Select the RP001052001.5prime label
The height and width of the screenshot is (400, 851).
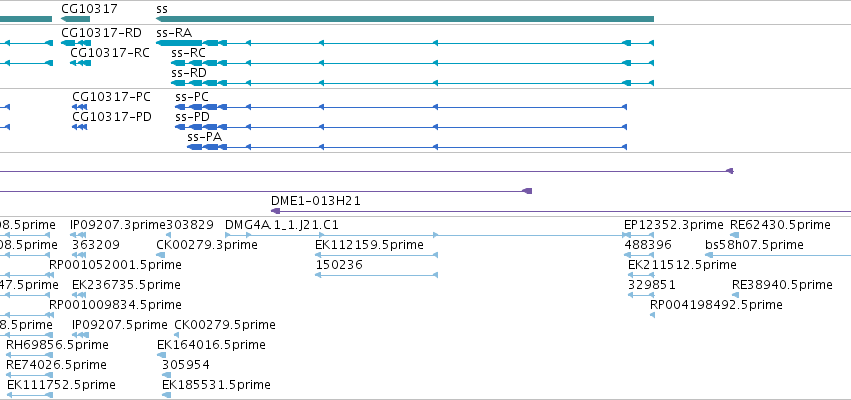click(115, 265)
